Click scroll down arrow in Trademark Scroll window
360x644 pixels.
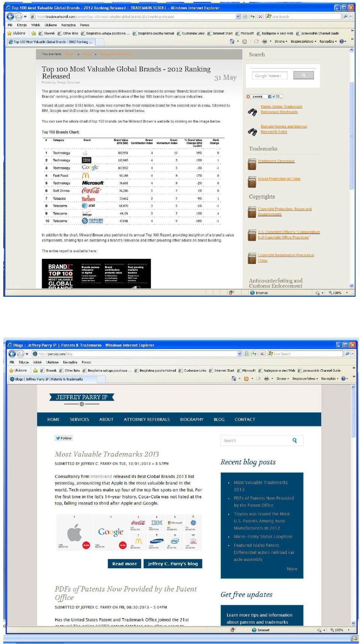pos(352,286)
